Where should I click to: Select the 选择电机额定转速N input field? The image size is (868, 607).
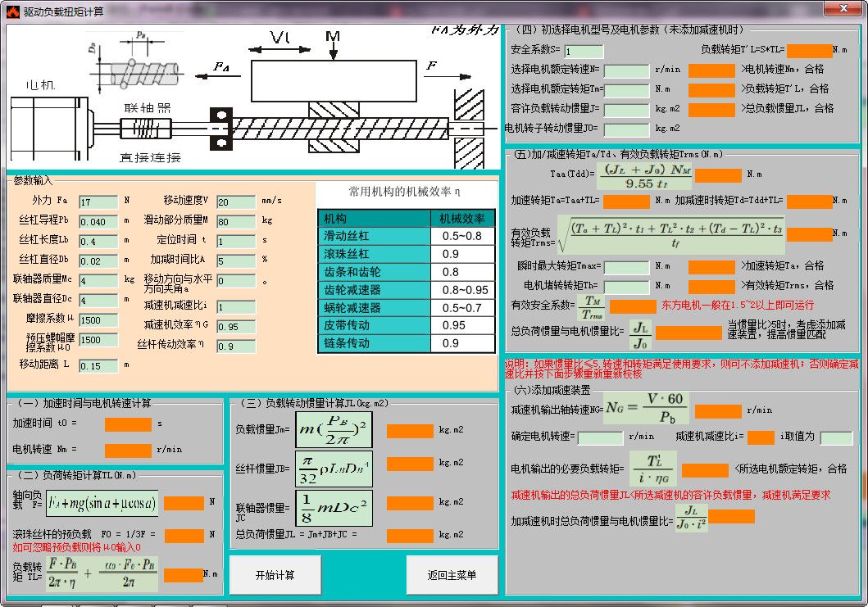point(626,70)
